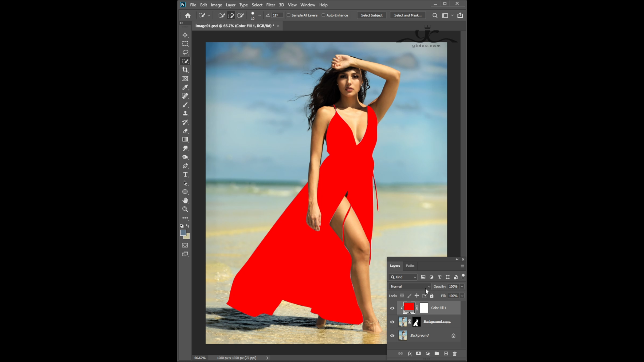The image size is (644, 362).
Task: Select the Zoom tool in toolbar
Action: coord(185,209)
